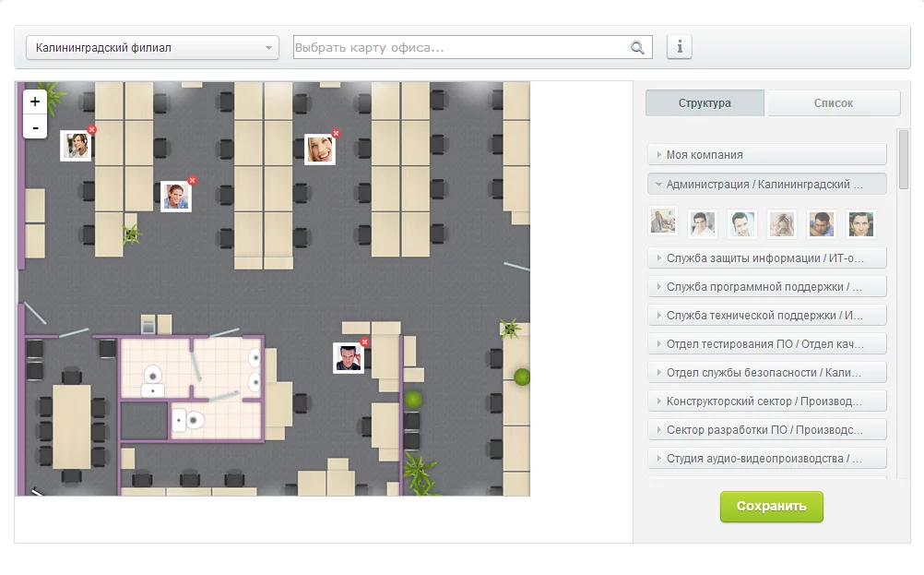Remove smiling blonde woman avatar from map

[336, 134]
